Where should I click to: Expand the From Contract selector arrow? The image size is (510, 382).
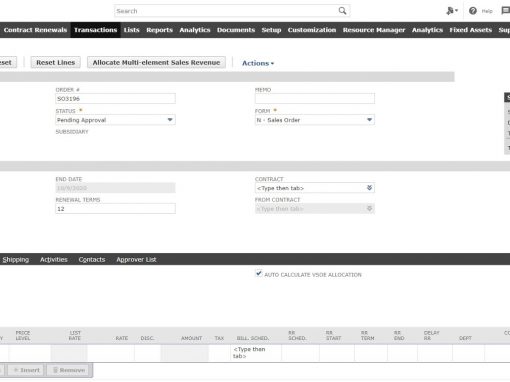click(x=369, y=209)
